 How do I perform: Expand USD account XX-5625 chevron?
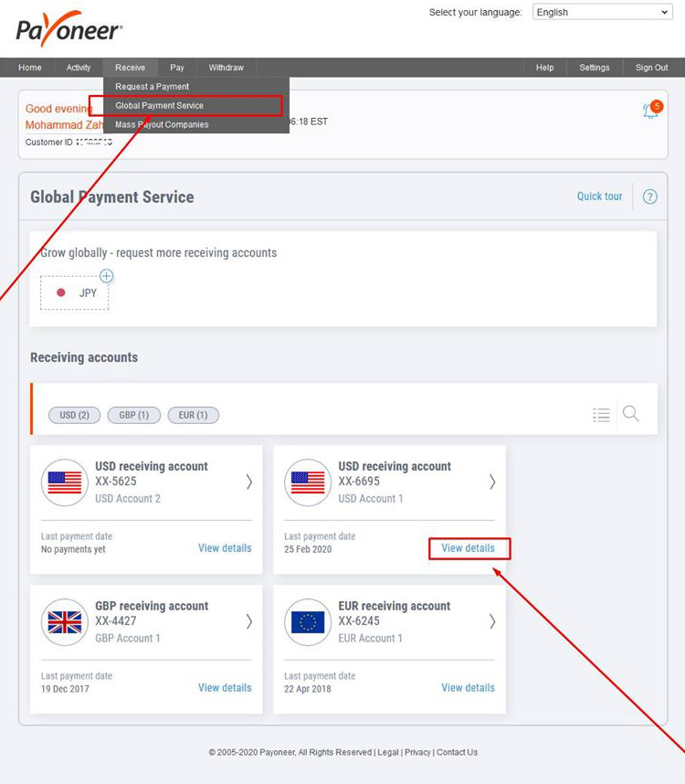[x=248, y=482]
